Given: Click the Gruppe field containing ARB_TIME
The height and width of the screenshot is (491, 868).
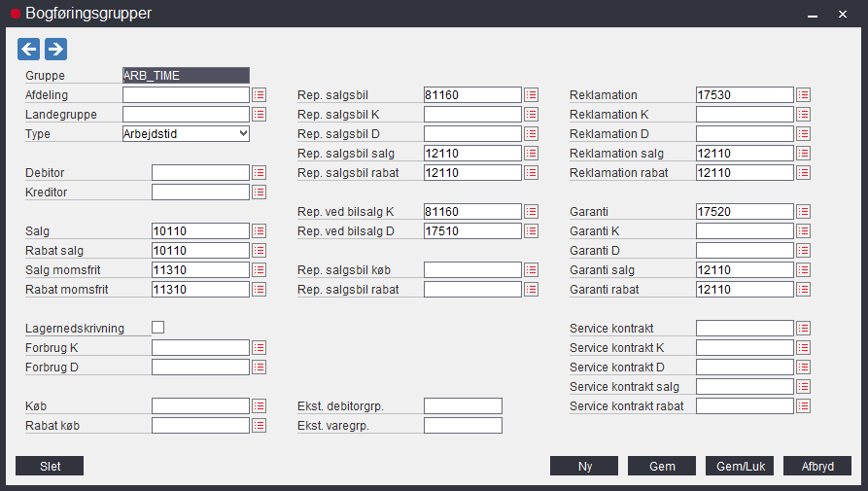Looking at the screenshot, I should point(186,75).
